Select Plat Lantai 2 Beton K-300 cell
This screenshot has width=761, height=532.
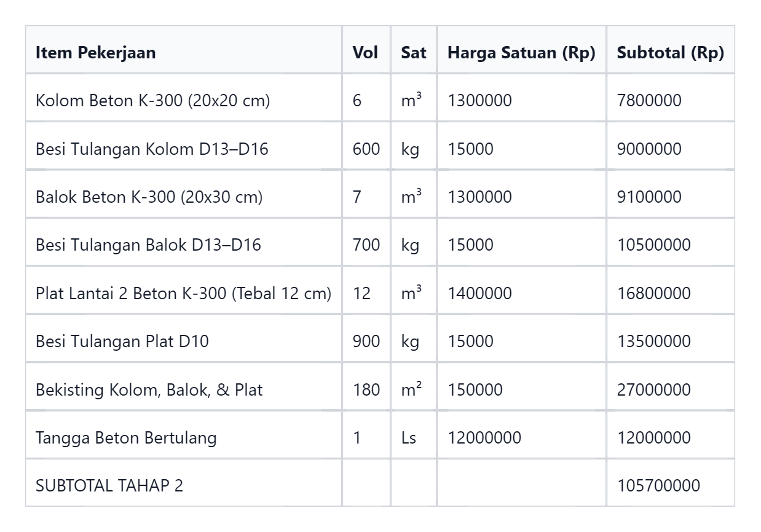[184, 293]
